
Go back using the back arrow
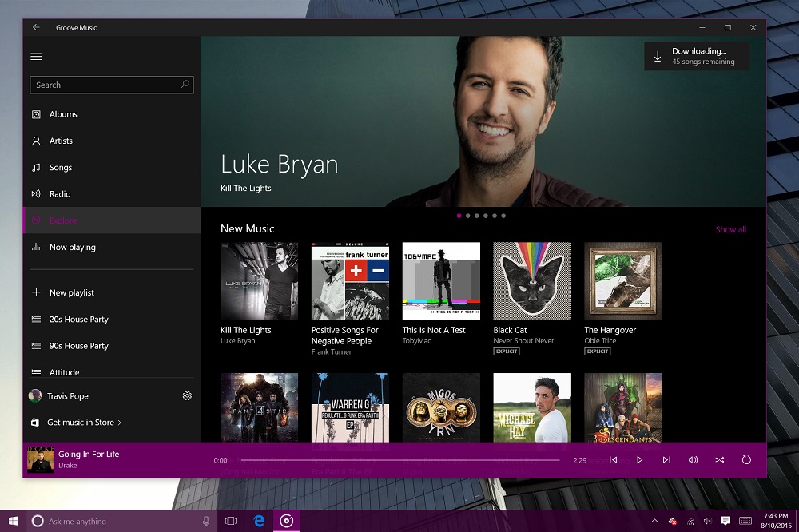pyautogui.click(x=36, y=27)
